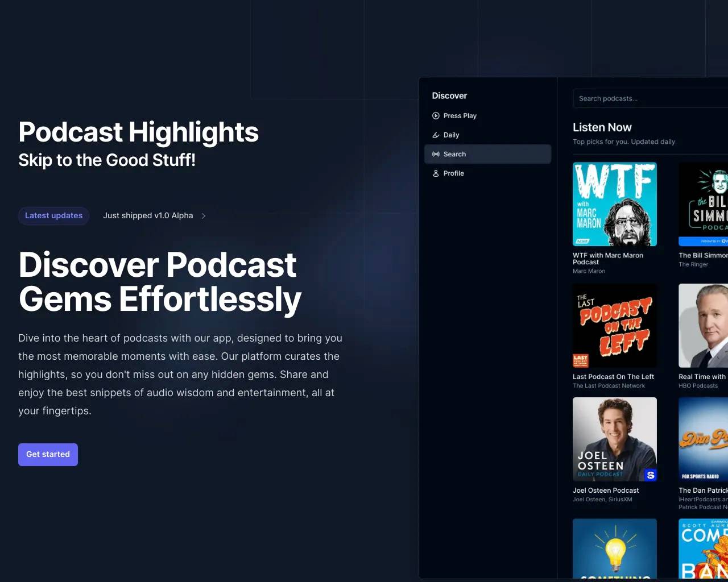This screenshot has height=582, width=728.
Task: Click the Skip to the Good Stuff! tagline
Action: point(107,160)
